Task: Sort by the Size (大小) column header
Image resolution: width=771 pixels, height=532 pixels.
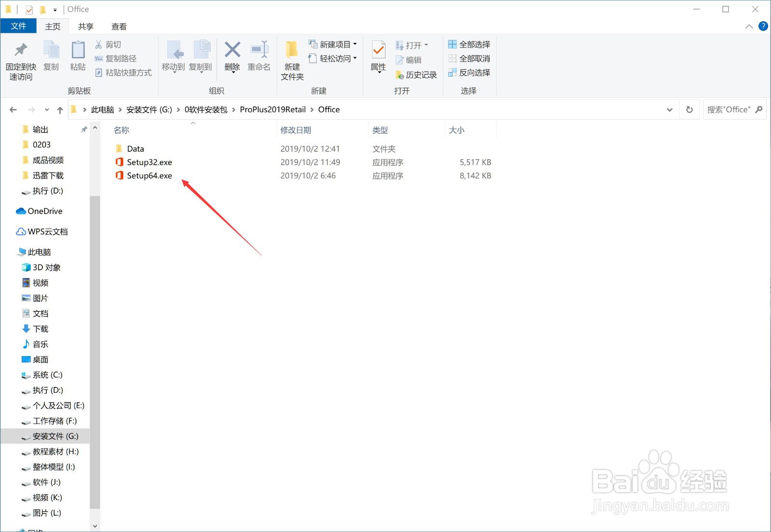Action: click(x=457, y=130)
